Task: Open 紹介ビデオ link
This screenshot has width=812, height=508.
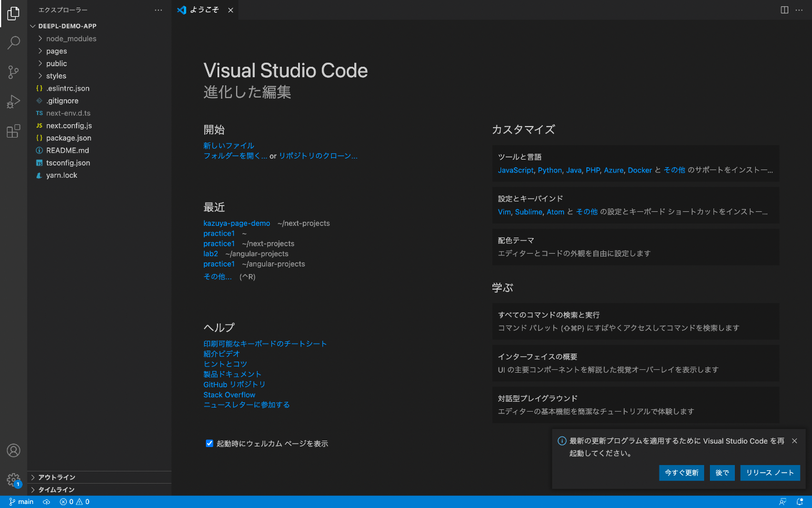Action: click(222, 354)
